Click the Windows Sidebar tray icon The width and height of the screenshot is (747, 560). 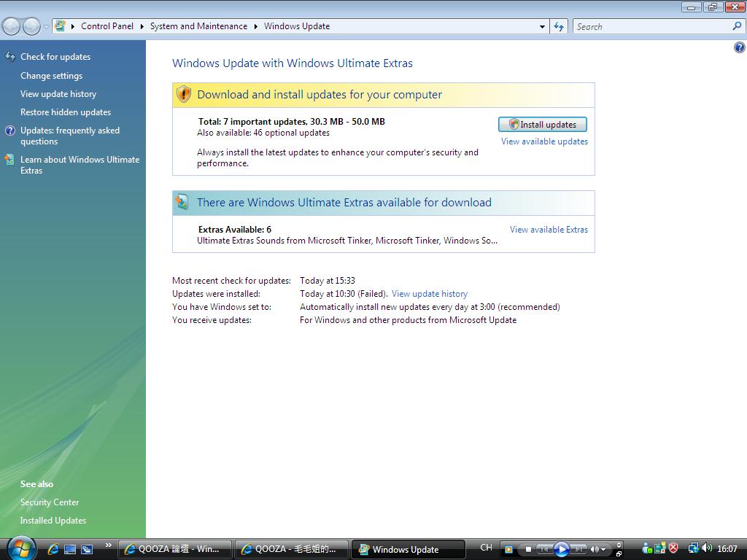tap(660, 548)
